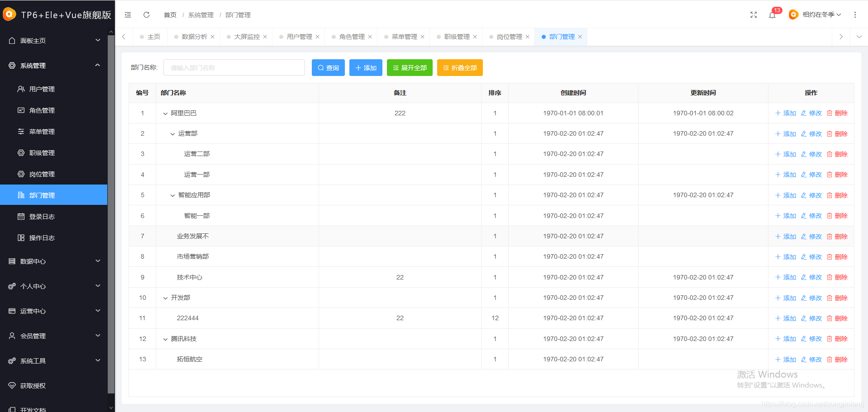Screen dimensions: 868x412
Task: Close the 数据分析 tab
Action: [213, 37]
